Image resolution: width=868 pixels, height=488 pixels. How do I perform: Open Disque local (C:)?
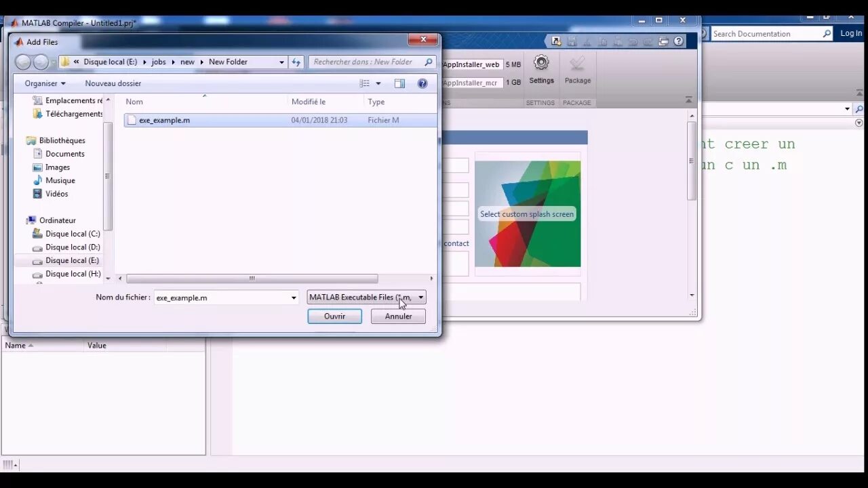(66, 234)
